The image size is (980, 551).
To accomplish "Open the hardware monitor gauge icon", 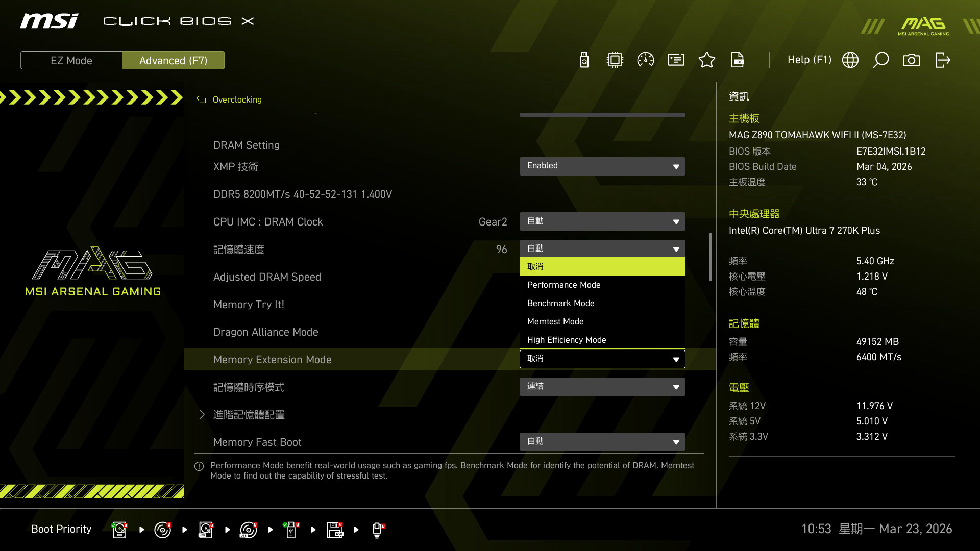I will point(646,60).
